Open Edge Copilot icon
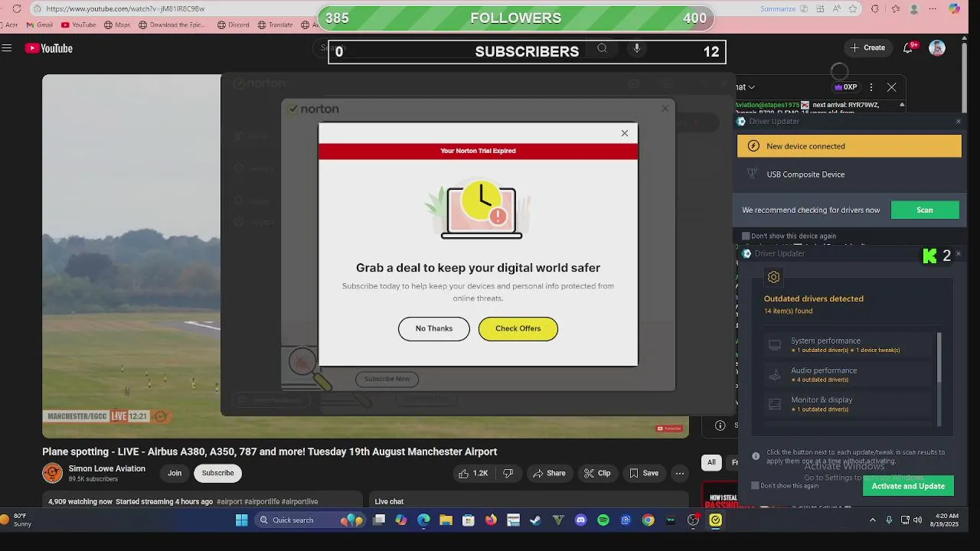The image size is (980, 551). [954, 8]
